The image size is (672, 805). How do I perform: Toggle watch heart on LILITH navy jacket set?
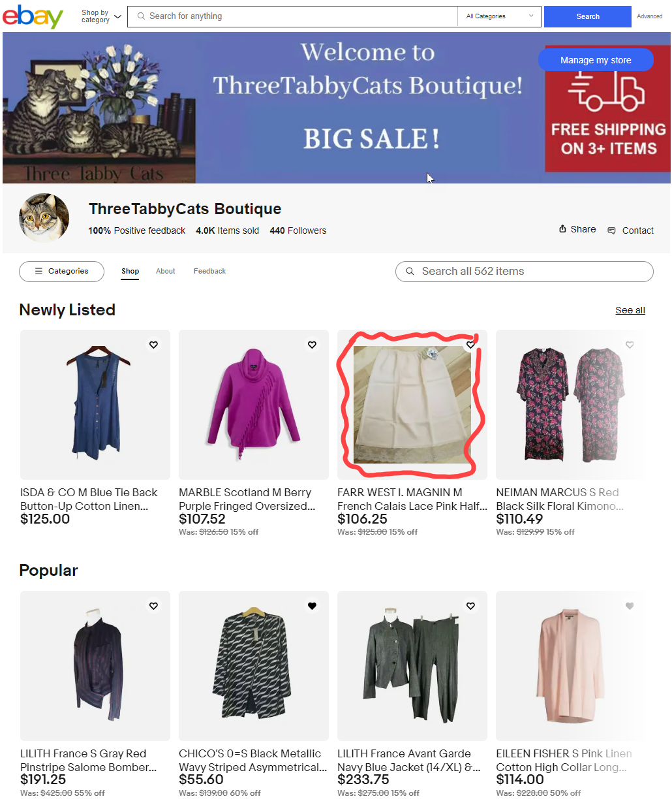tap(470, 606)
